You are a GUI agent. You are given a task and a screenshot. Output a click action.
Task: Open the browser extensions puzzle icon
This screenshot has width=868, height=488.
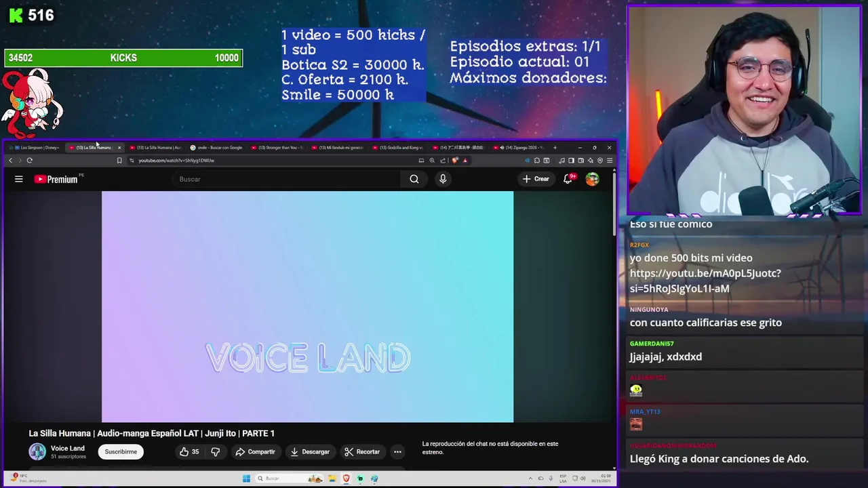point(537,161)
